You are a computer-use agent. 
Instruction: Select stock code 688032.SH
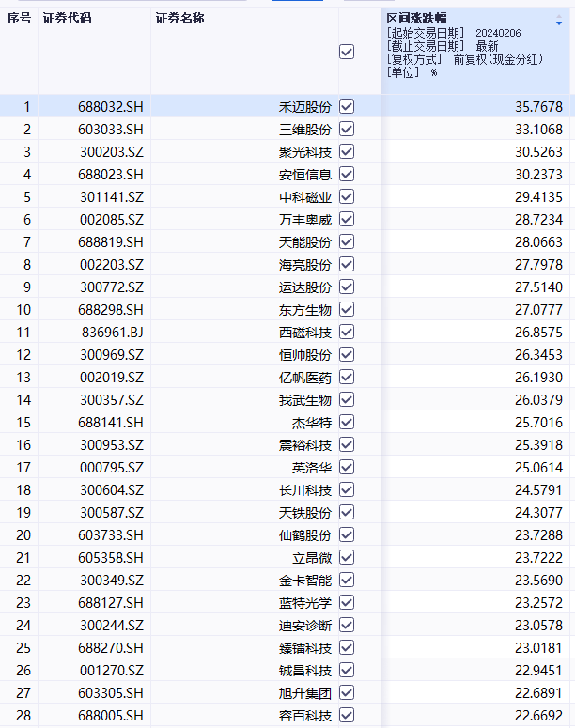(111, 107)
